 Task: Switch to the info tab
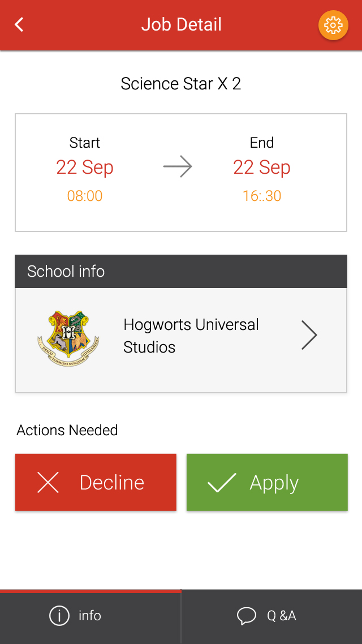tap(90, 616)
